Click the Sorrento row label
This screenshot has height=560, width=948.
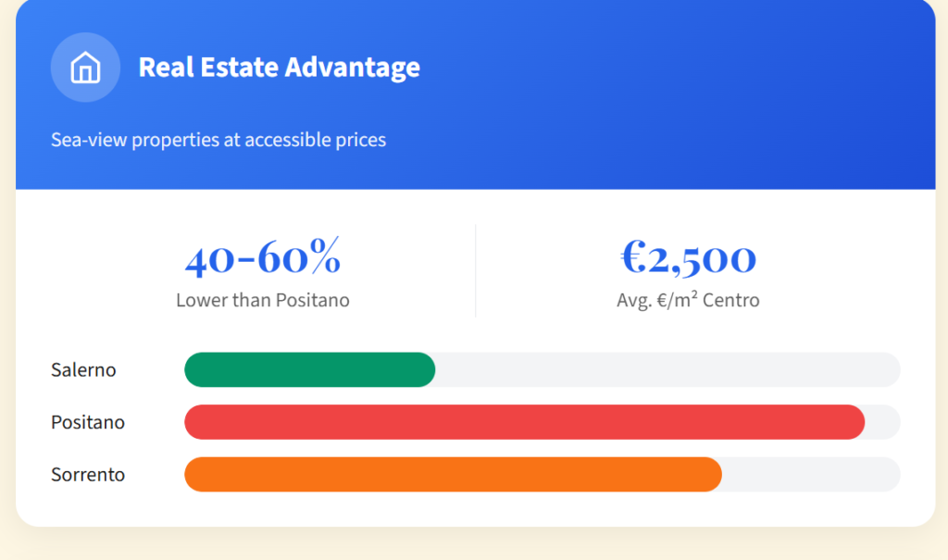(88, 475)
